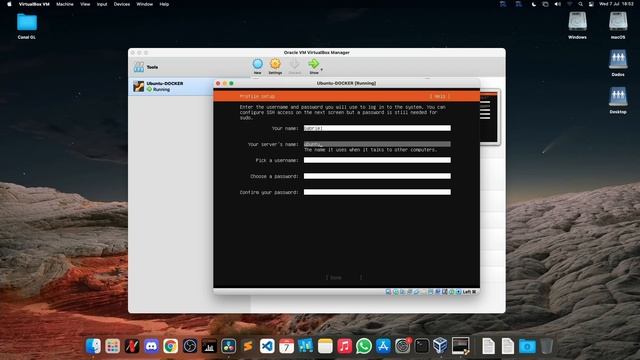The width and height of the screenshot is (640, 360).
Task: Open Discord from the dock
Action: [151, 346]
